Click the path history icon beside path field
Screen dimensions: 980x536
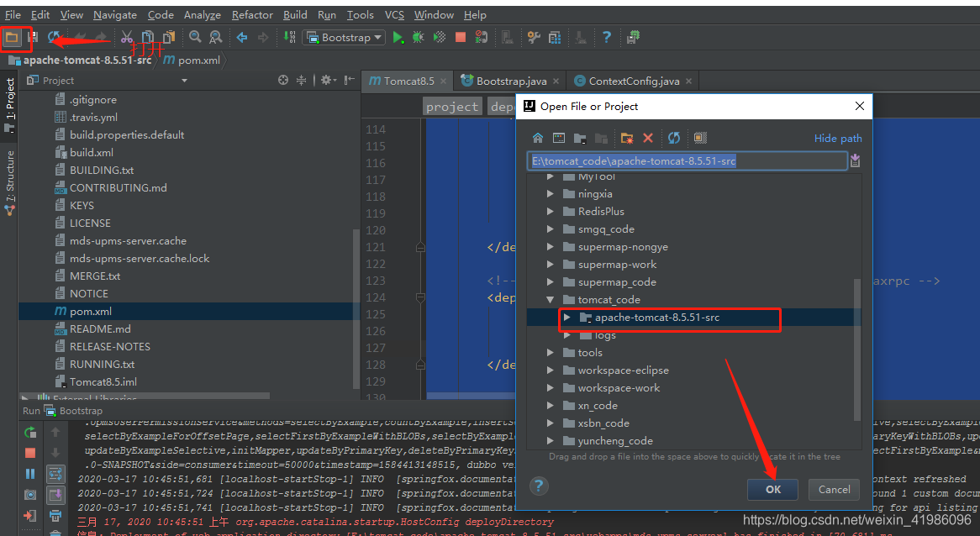(855, 161)
